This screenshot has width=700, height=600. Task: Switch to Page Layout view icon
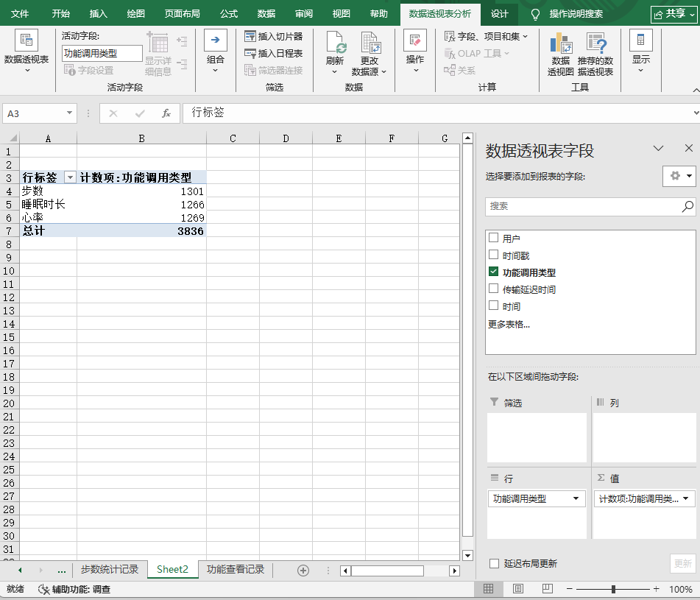518,589
